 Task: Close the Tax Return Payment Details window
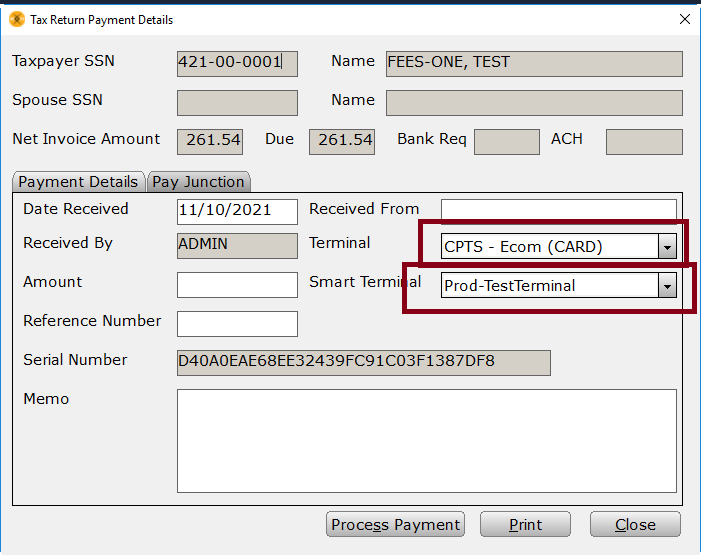coord(684,19)
